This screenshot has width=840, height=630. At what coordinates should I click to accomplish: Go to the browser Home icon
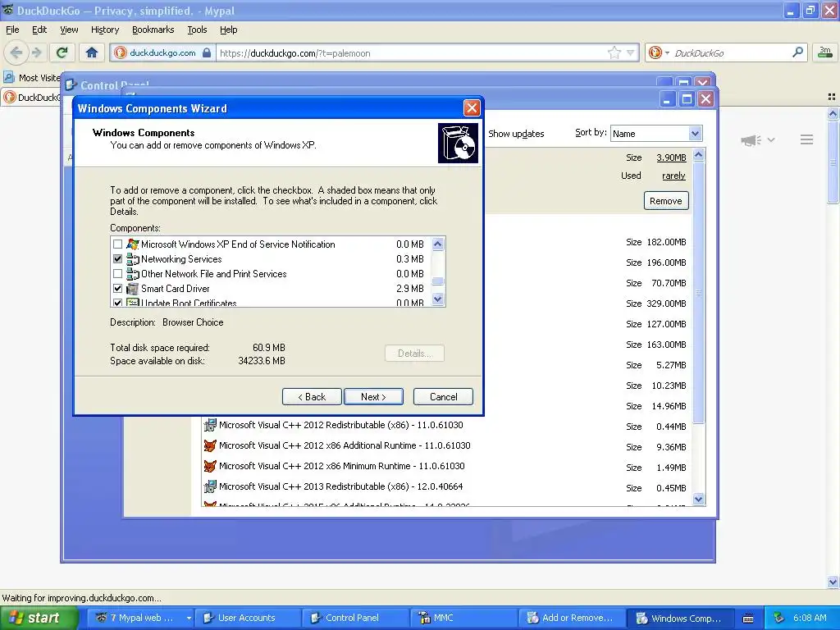pyautogui.click(x=92, y=52)
